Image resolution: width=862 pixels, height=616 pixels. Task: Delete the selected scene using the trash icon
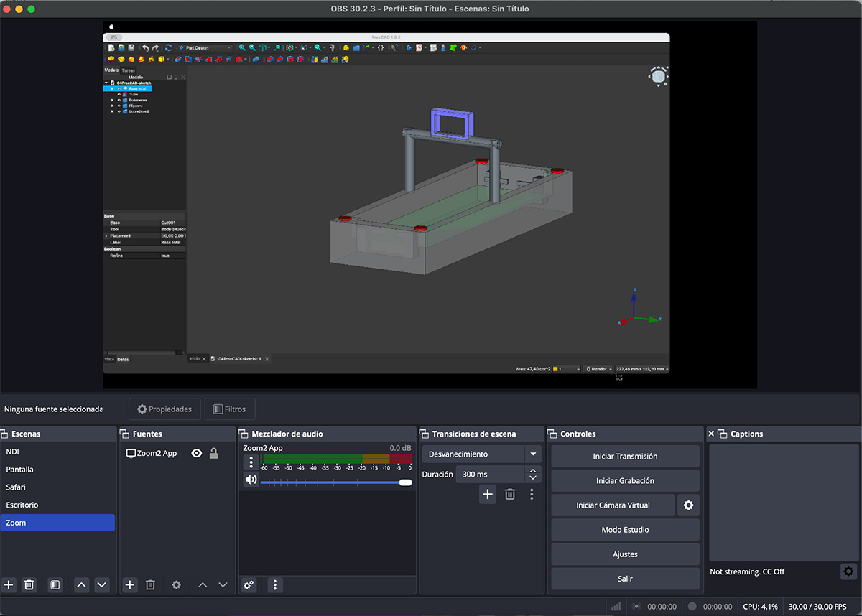(x=29, y=585)
